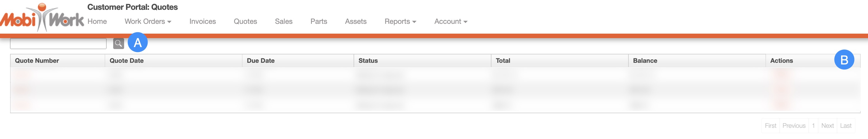Click the MobiWork logo
Screen dimensions: 868x139
click(42, 18)
